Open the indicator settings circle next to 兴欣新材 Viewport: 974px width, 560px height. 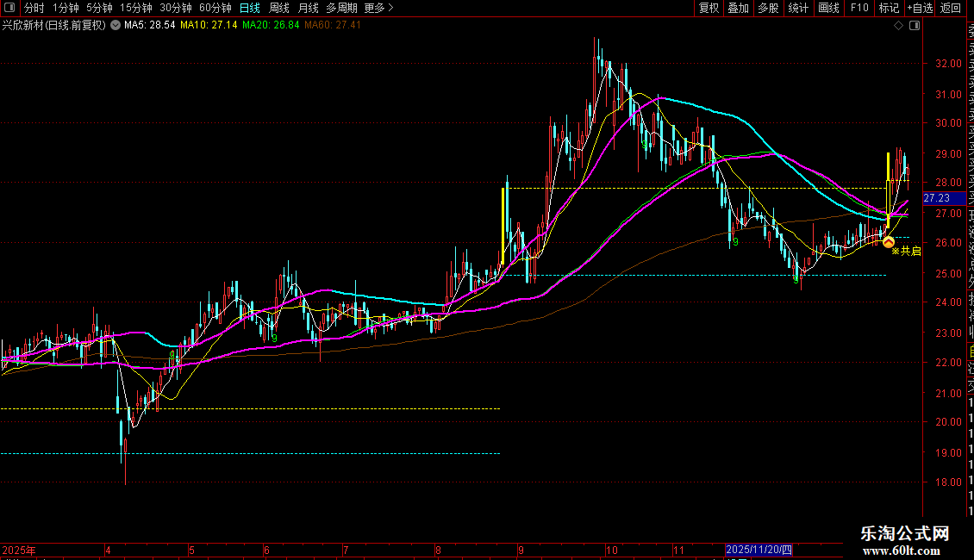(116, 26)
